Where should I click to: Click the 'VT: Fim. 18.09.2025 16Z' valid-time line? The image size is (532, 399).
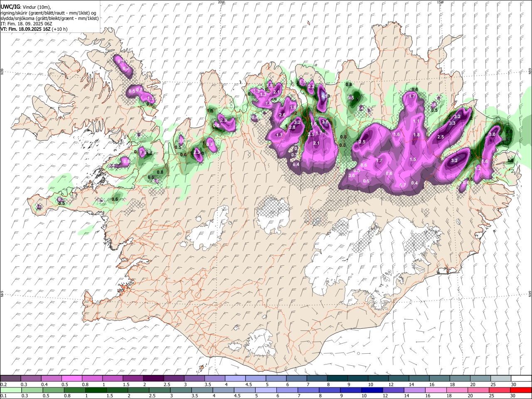point(25,30)
